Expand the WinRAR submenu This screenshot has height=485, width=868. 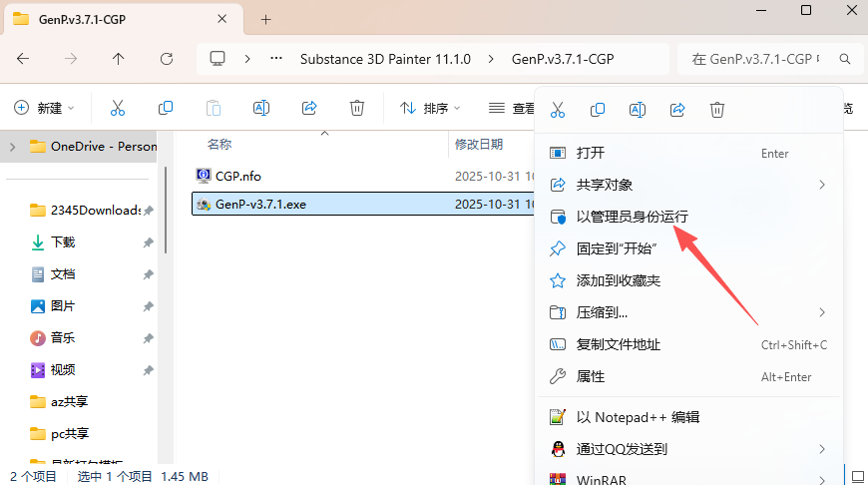(822, 479)
